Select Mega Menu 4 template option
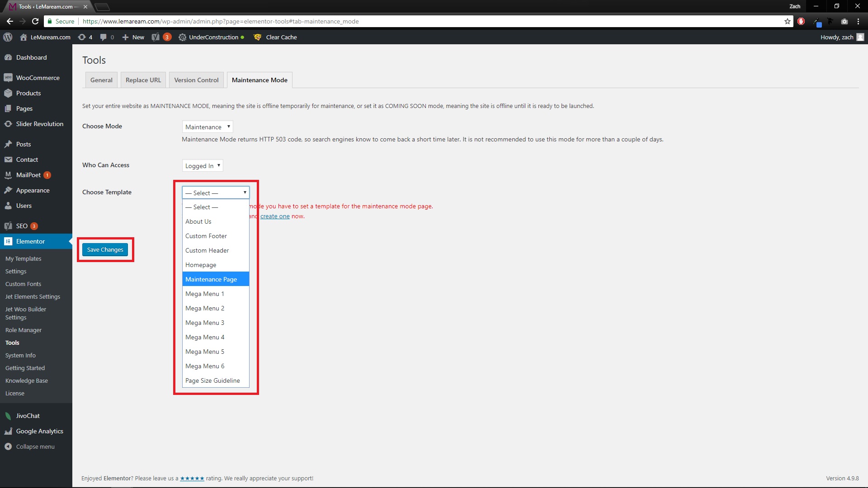Viewport: 868px width, 488px height. (x=216, y=337)
